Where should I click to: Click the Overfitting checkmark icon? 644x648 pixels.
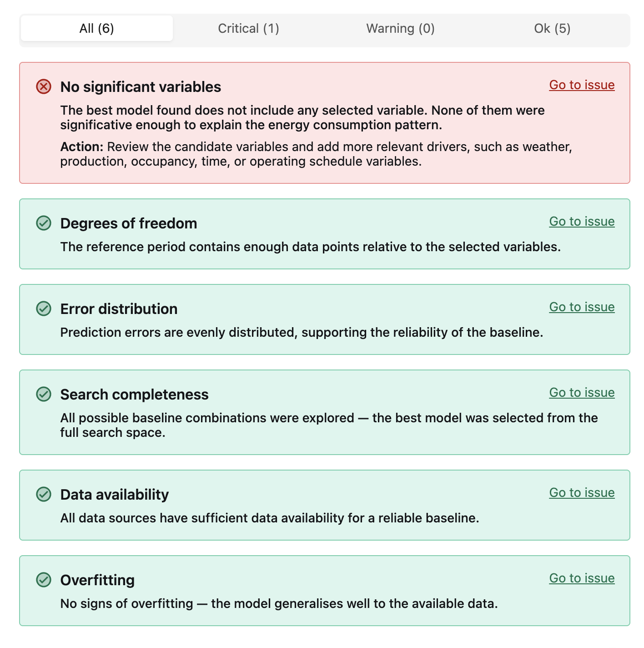[44, 580]
